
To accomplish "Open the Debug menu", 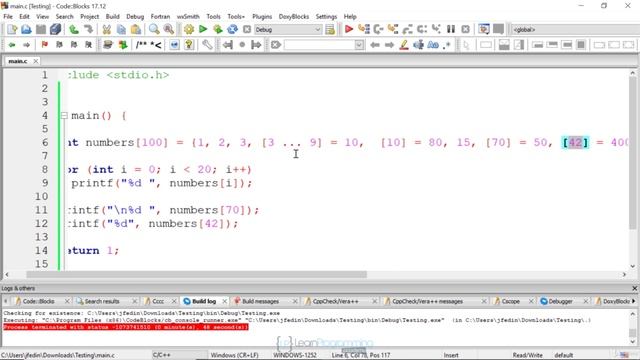I will coord(135,17).
